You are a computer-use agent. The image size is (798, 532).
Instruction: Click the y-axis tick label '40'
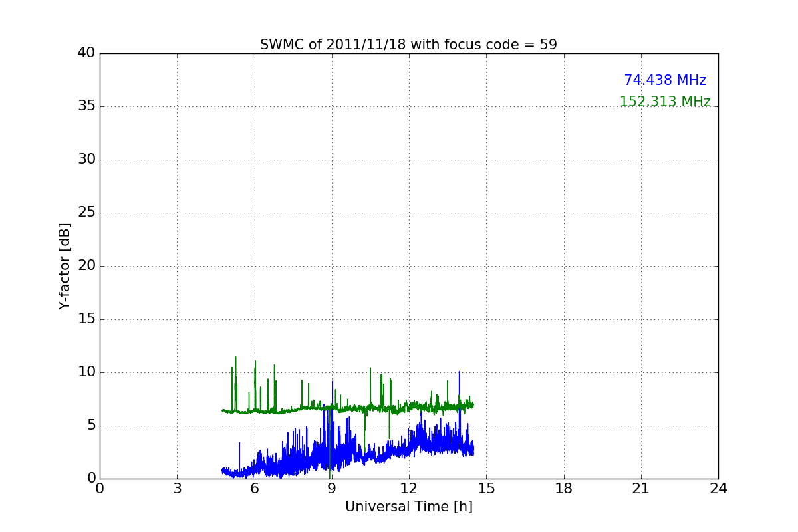tap(86, 53)
